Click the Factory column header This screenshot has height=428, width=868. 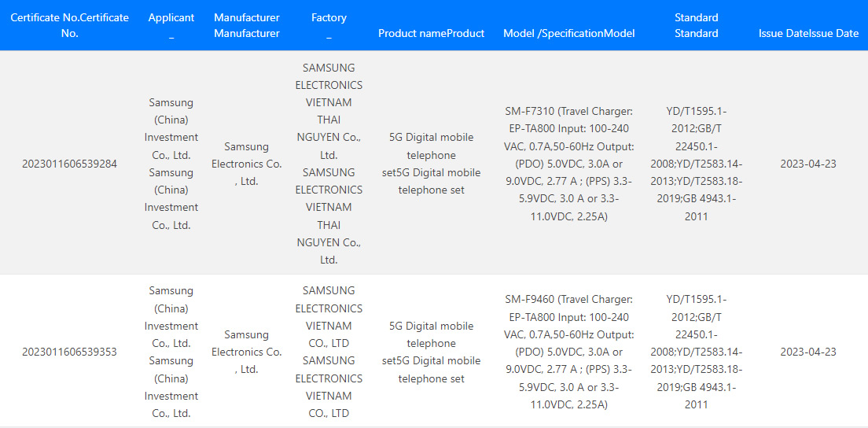[x=329, y=25]
